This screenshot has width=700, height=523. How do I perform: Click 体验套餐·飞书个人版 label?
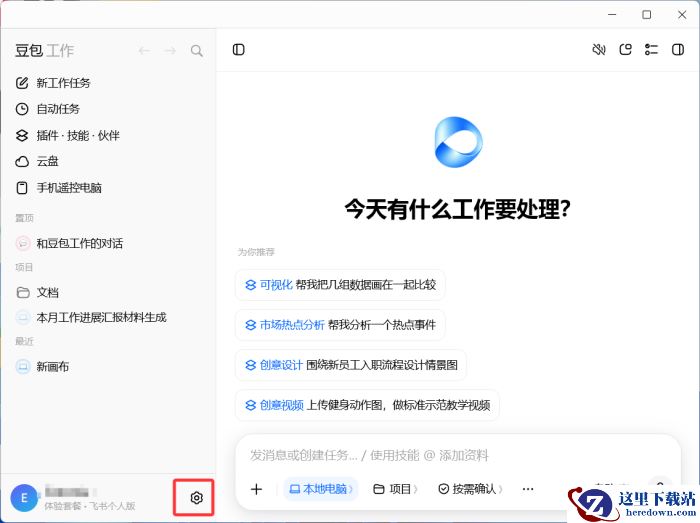(89, 506)
